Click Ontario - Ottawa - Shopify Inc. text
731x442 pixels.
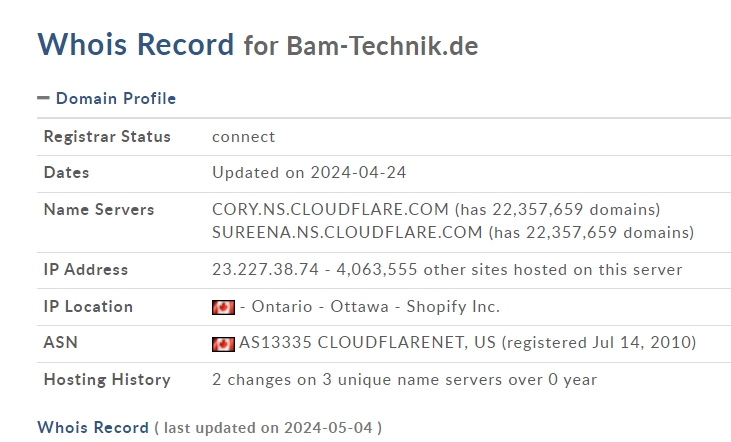pyautogui.click(x=376, y=306)
